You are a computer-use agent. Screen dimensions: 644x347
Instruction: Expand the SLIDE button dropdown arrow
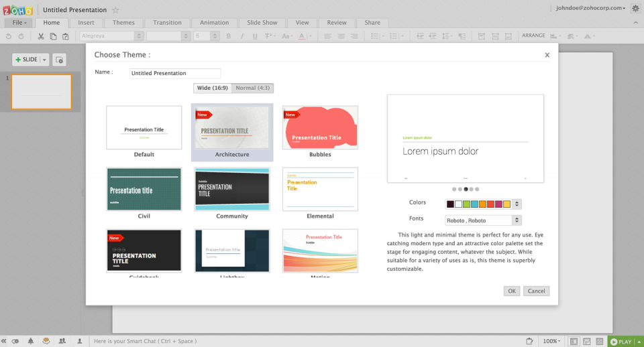[44, 60]
